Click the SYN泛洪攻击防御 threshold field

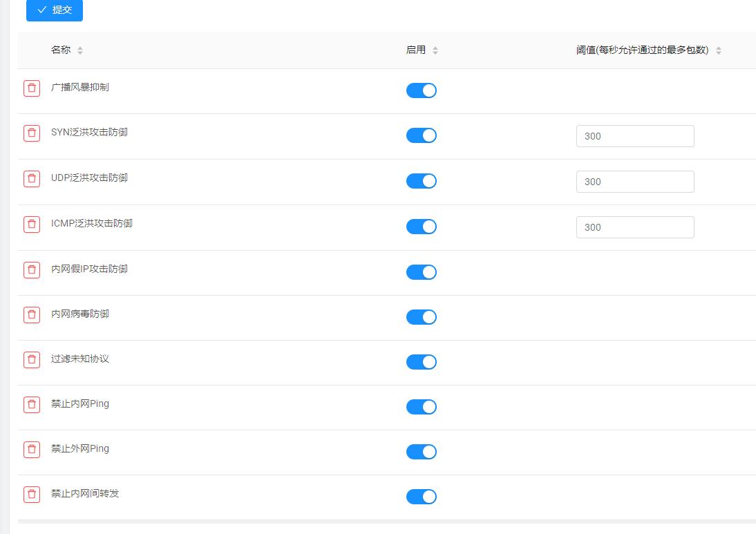click(634, 136)
